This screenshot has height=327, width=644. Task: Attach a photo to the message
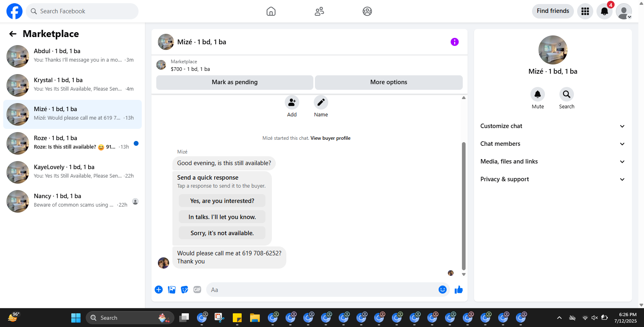[x=172, y=290]
